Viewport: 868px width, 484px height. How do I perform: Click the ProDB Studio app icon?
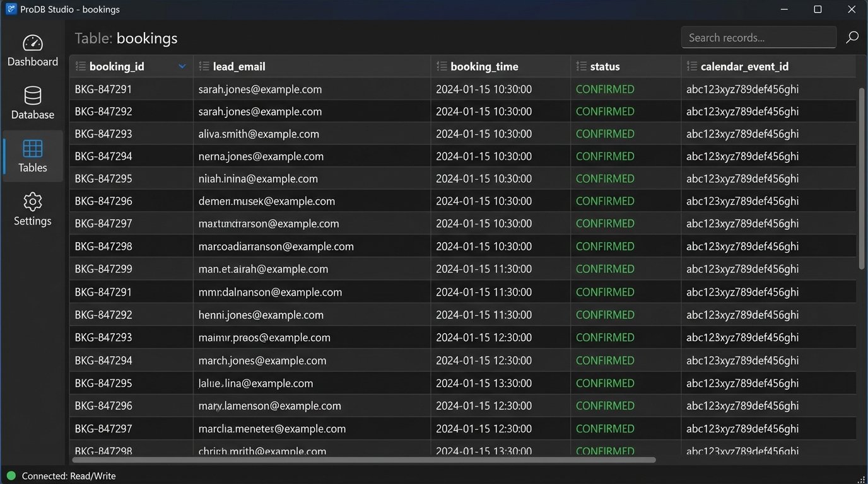[x=11, y=9]
